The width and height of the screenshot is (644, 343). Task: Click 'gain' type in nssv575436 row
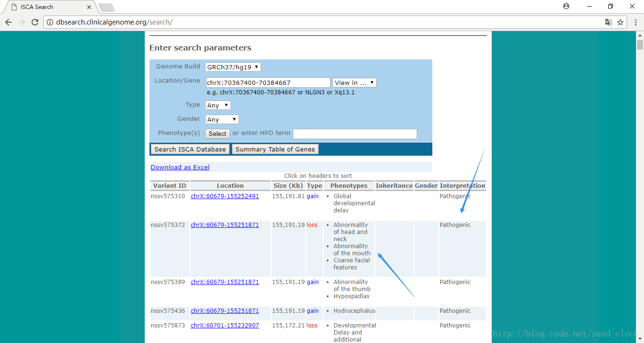click(313, 311)
